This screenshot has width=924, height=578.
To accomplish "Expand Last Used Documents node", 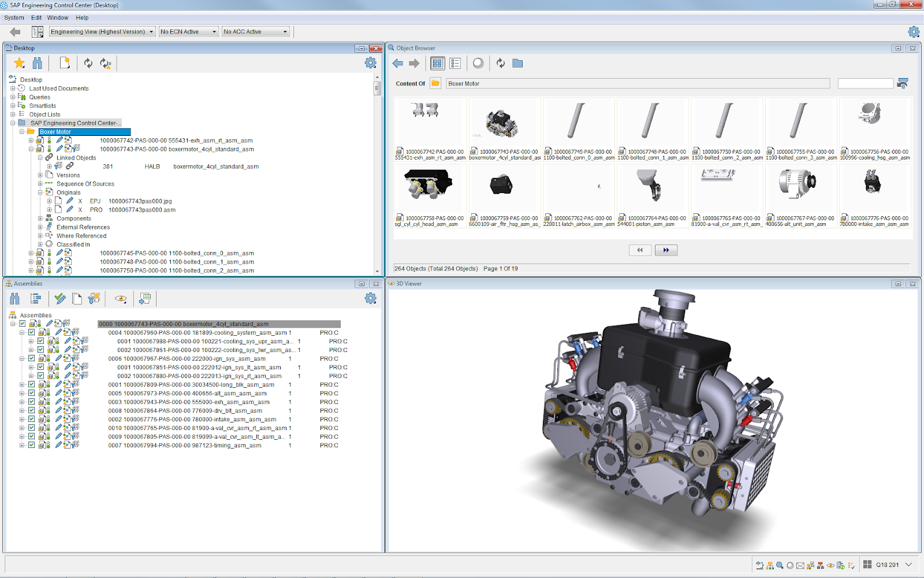I will pos(13,88).
